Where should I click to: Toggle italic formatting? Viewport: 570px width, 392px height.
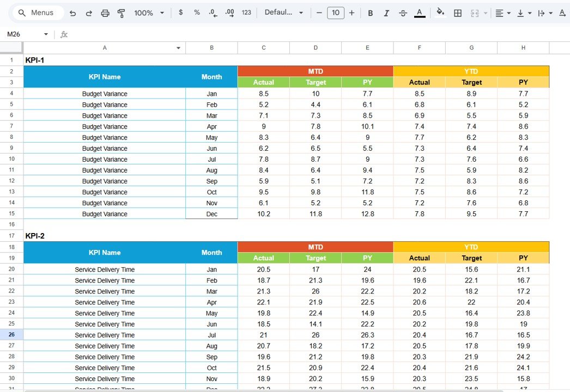[386, 13]
